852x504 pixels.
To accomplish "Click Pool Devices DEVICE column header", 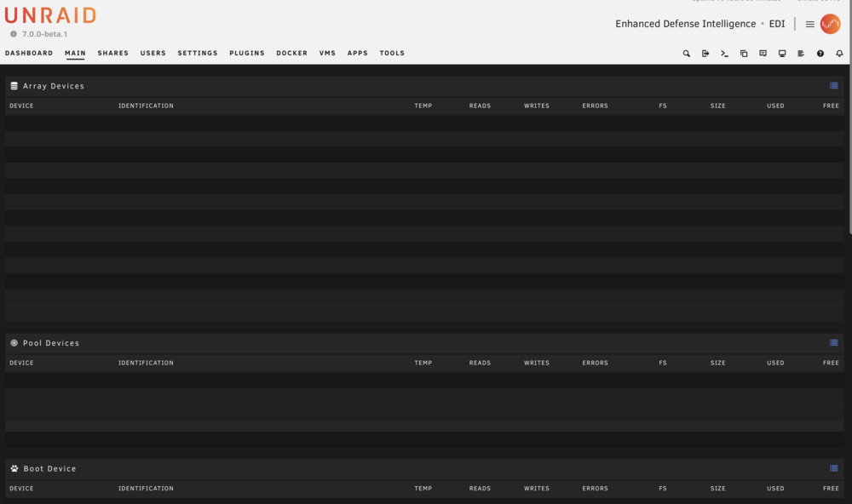I will click(x=21, y=363).
